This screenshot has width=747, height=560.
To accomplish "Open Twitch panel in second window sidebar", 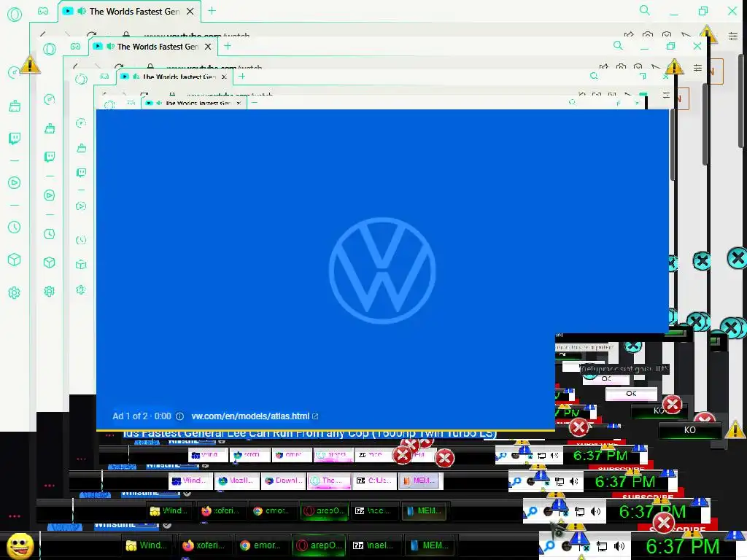I will (50, 157).
